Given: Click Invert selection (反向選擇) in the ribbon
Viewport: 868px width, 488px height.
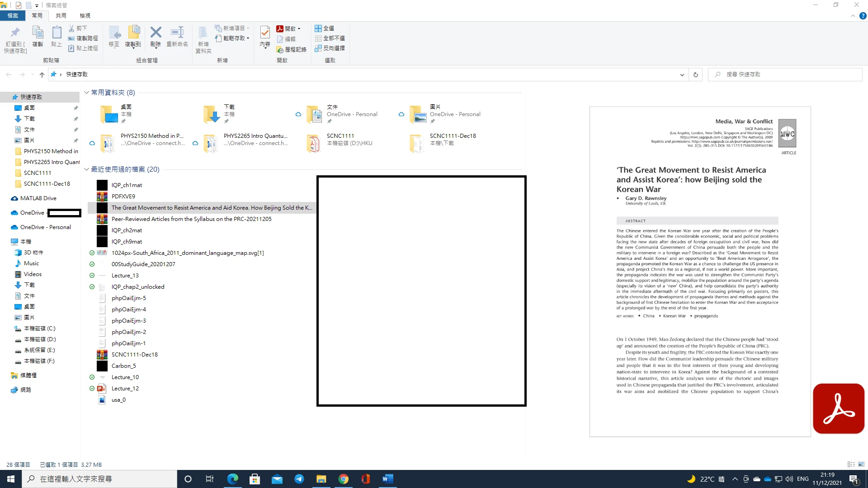Looking at the screenshot, I should coord(330,48).
